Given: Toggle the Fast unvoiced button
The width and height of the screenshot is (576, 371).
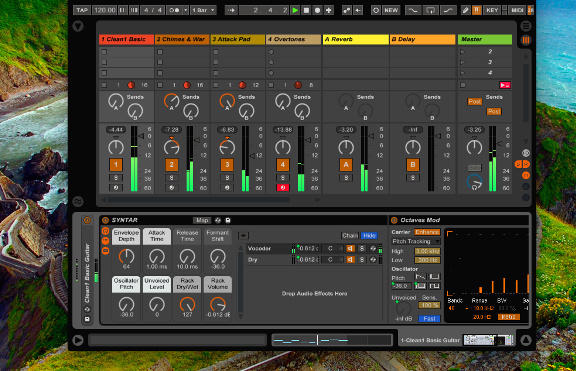Looking at the screenshot, I should [429, 318].
